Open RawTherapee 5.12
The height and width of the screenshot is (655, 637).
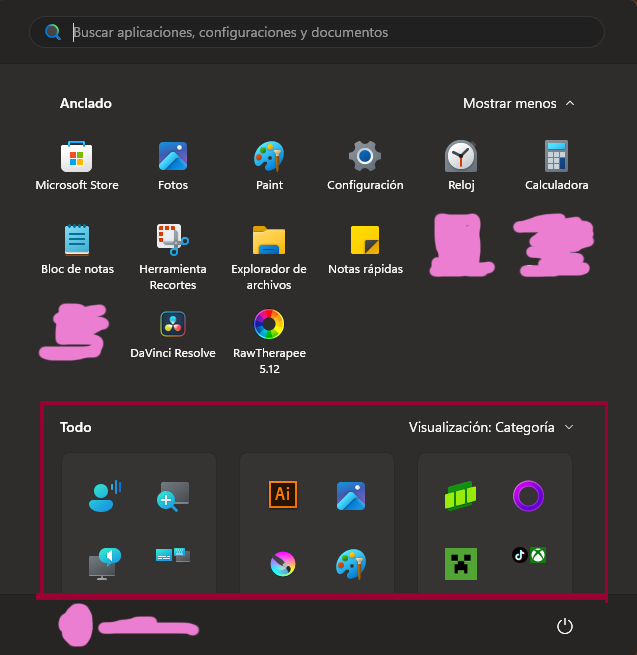[269, 342]
